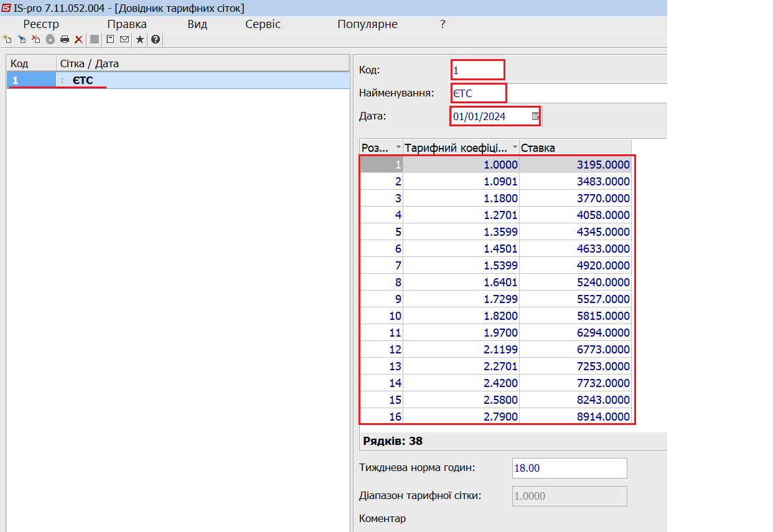Click the printer icon in toolbar
Image resolution: width=773 pixels, height=532 pixels.
click(65, 39)
